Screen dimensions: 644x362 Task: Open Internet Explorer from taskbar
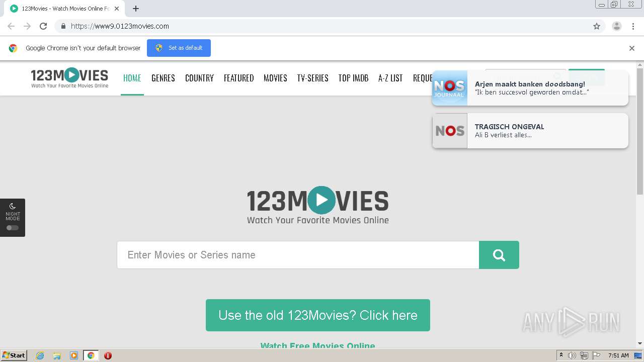click(40, 355)
